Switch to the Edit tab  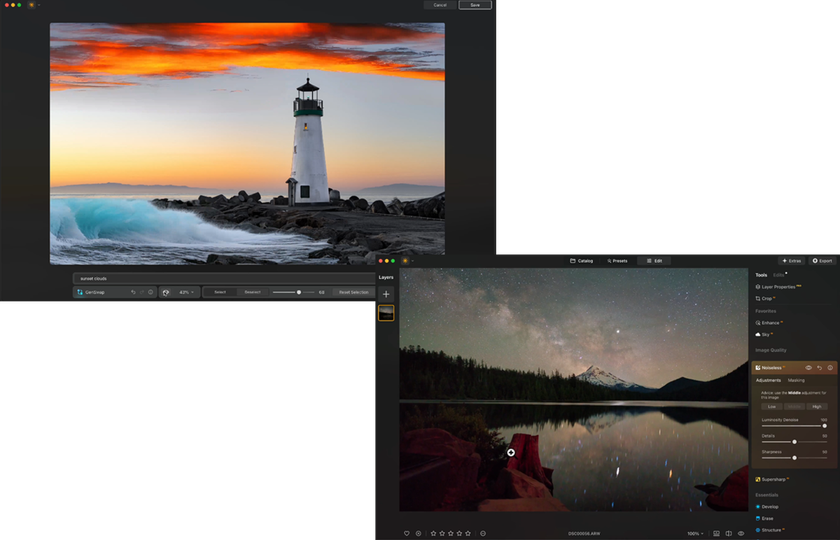[x=654, y=261]
